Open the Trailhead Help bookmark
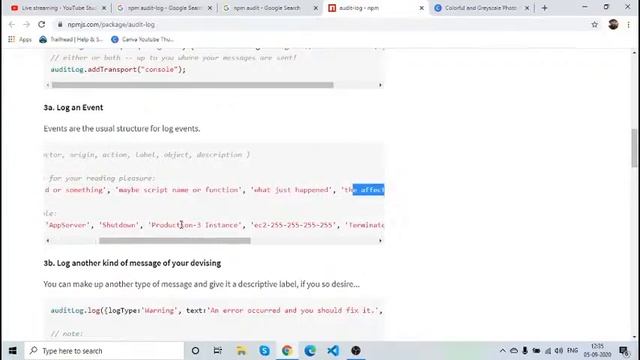The height and width of the screenshot is (360, 640). point(71,39)
